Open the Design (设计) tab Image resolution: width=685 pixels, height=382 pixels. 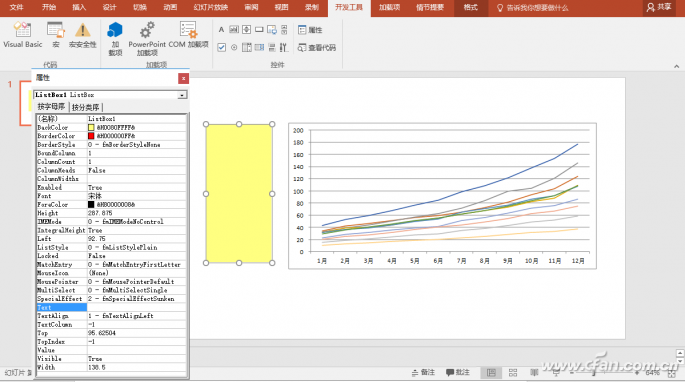tap(109, 7)
